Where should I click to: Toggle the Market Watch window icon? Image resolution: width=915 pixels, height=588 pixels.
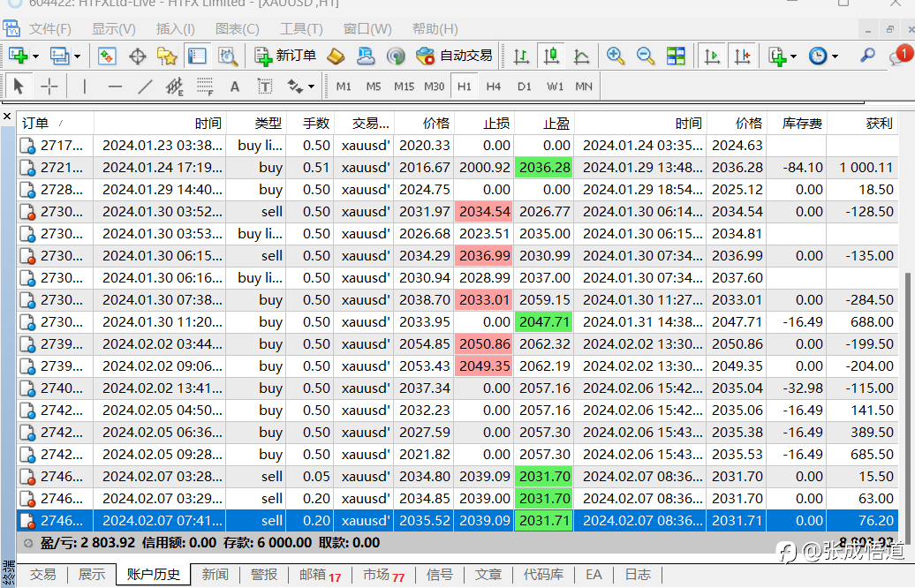click(107, 56)
